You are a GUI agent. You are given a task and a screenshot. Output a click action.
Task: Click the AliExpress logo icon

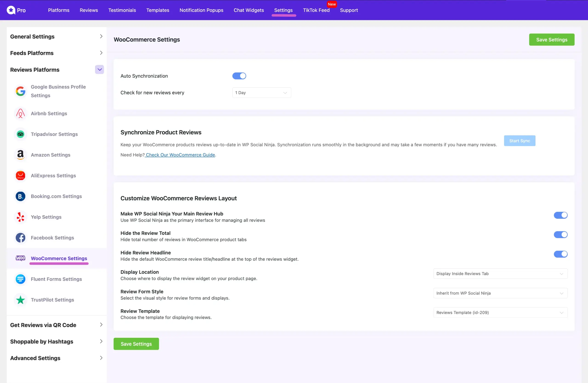coord(20,176)
